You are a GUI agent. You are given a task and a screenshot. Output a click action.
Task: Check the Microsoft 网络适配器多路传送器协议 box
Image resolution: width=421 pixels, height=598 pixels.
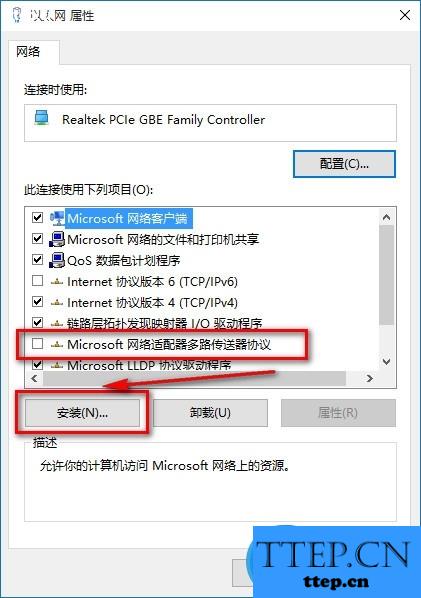point(37,344)
